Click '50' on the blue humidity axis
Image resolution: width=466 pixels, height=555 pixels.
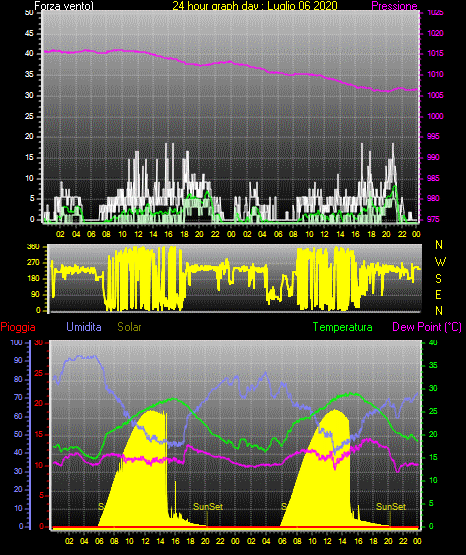click(x=18, y=434)
